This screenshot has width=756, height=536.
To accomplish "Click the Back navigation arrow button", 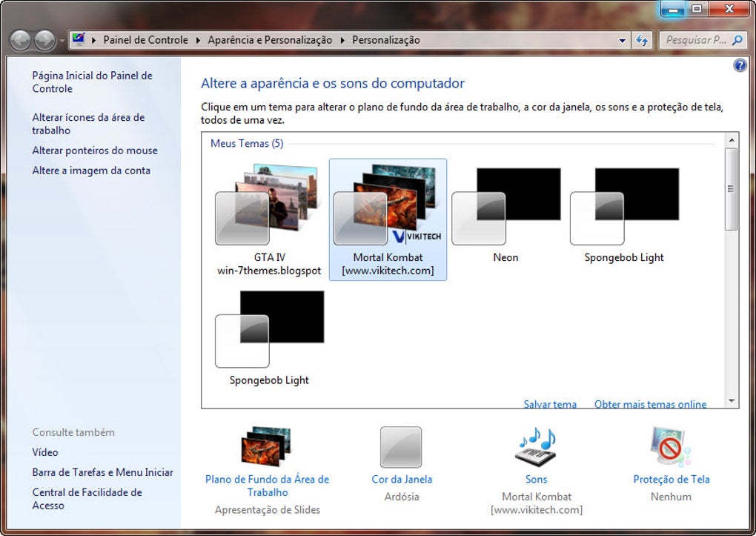I will pyautogui.click(x=21, y=41).
